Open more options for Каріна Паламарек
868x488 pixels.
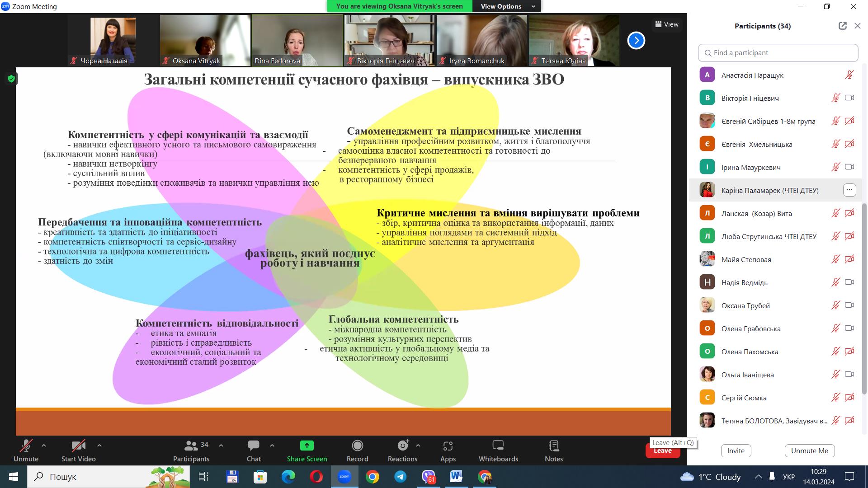[x=849, y=190]
